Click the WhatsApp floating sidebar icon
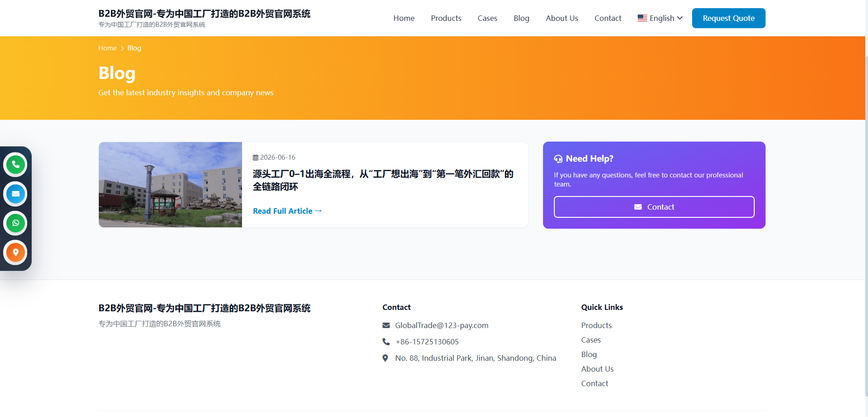This screenshot has height=417, width=868. (x=15, y=223)
